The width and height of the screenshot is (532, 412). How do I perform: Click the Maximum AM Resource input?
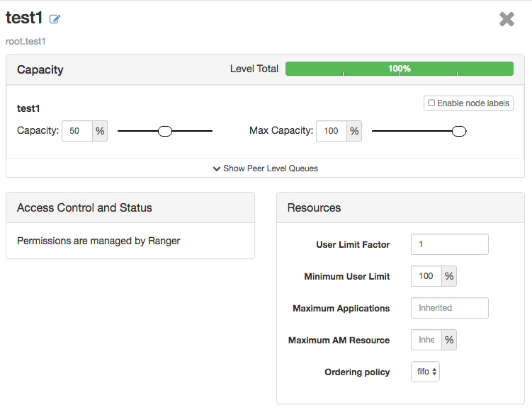tap(426, 340)
